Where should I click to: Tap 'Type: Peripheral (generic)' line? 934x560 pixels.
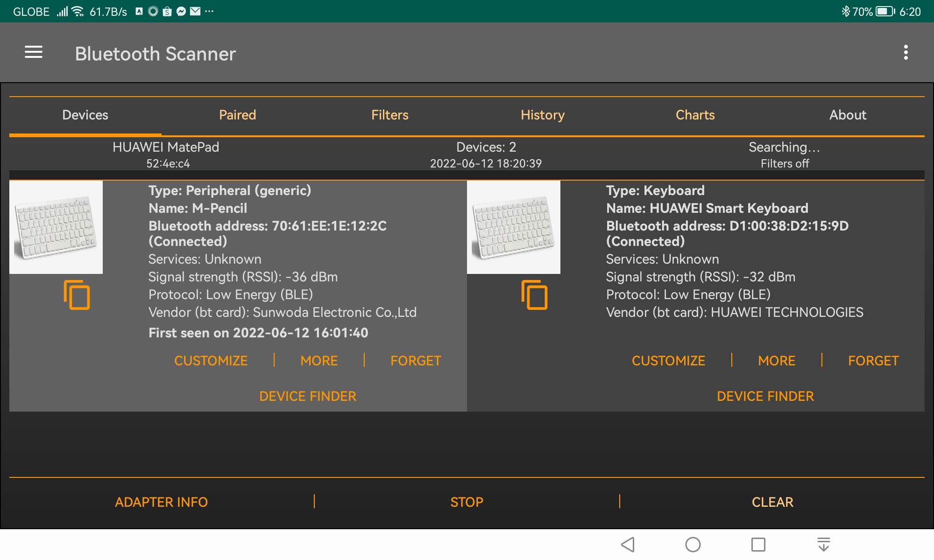[x=230, y=190]
